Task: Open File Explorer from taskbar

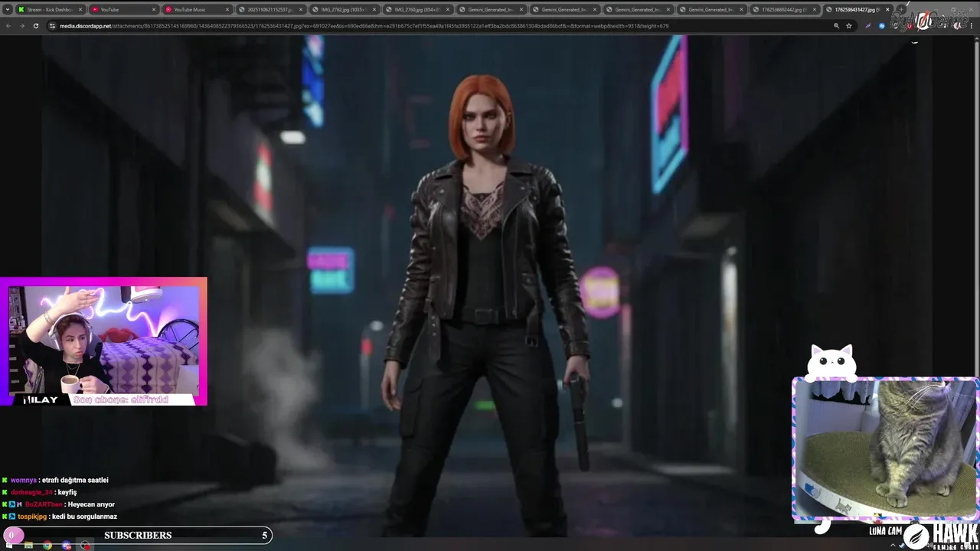Action: click(28, 546)
